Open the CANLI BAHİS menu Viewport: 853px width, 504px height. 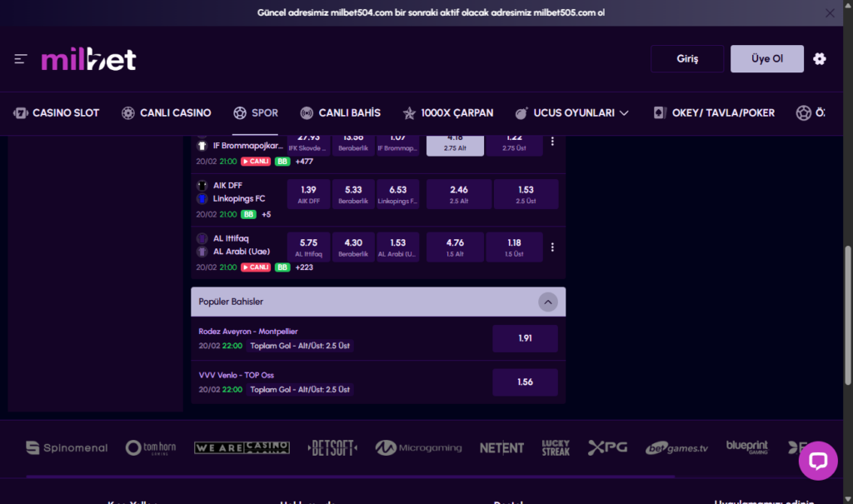341,113
